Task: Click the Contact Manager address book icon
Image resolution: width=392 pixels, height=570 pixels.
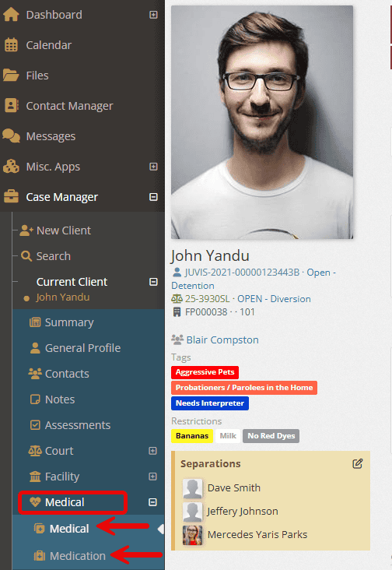Action: click(x=11, y=105)
